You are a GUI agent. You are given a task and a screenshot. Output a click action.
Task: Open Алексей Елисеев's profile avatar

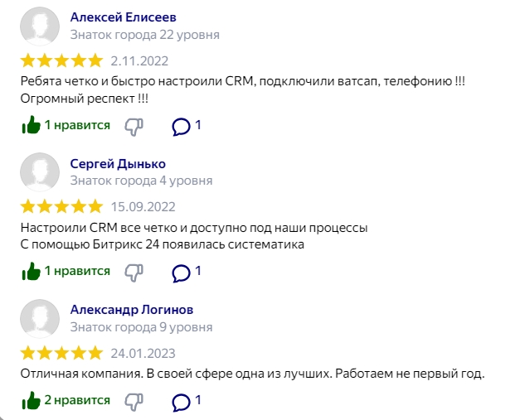(40, 27)
